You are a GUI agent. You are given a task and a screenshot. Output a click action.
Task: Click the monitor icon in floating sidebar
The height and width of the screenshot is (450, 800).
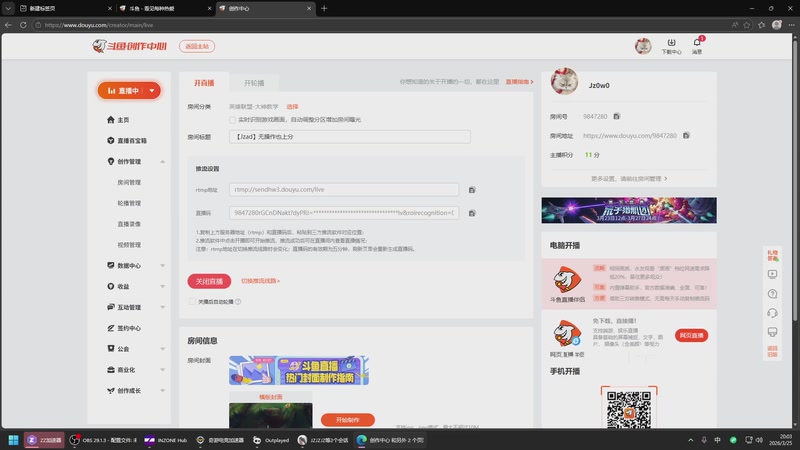point(772,332)
